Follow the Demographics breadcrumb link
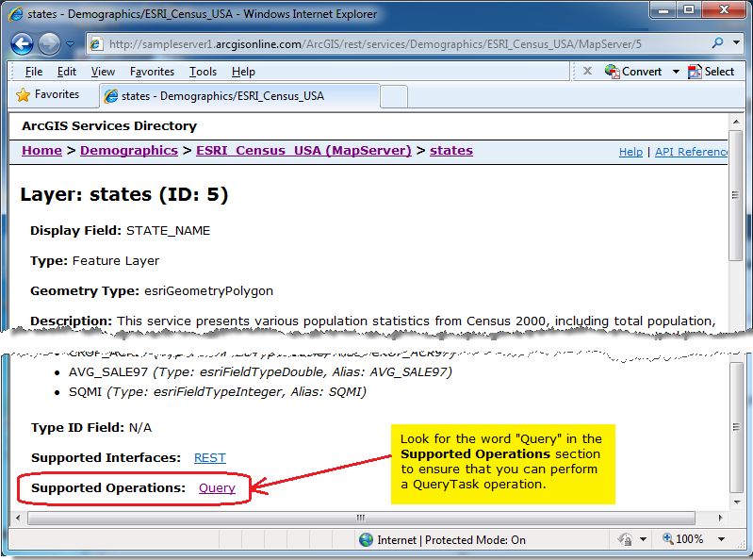Image resolution: width=753 pixels, height=560 pixels. tap(129, 151)
